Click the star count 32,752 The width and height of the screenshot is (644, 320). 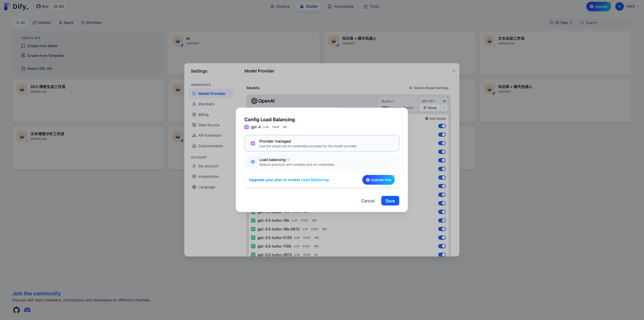tap(58, 7)
